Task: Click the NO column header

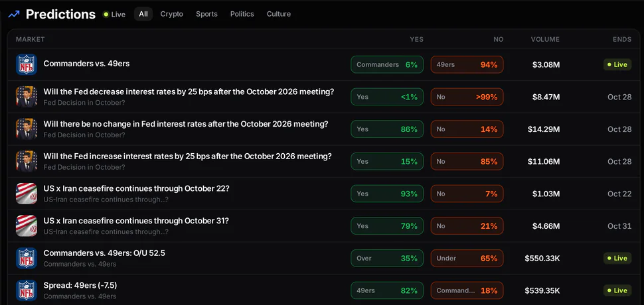Action: 498,39
